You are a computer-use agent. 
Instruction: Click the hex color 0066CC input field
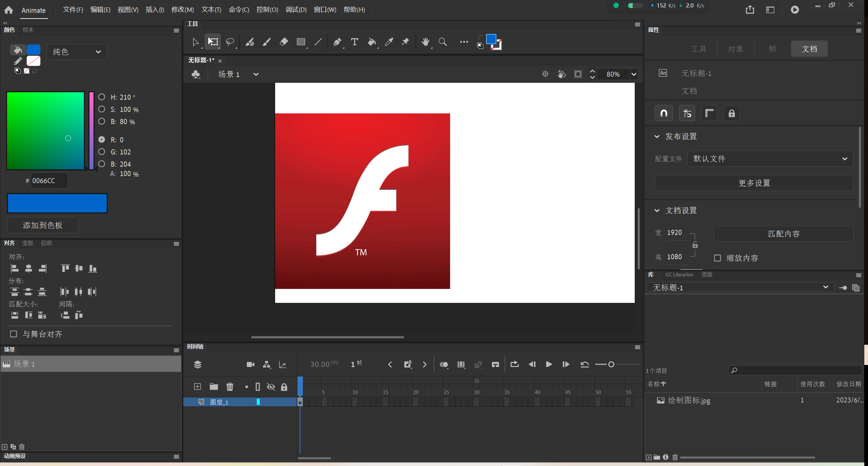(x=49, y=180)
